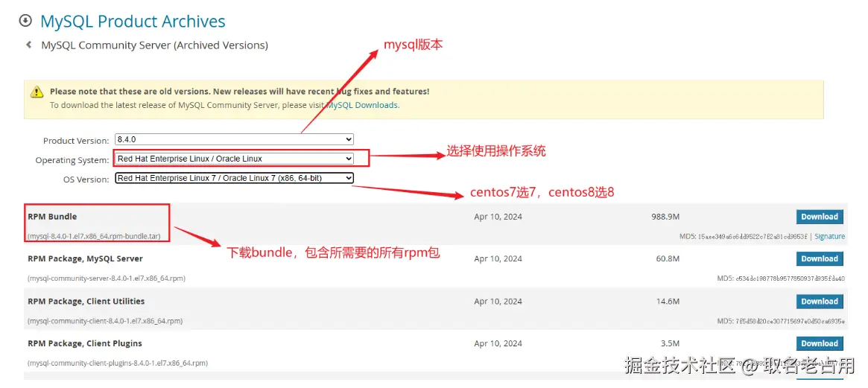Open the Product Version dropdown showing 8.4.0
Image resolution: width=868 pixels, height=388 pixels.
[234, 139]
